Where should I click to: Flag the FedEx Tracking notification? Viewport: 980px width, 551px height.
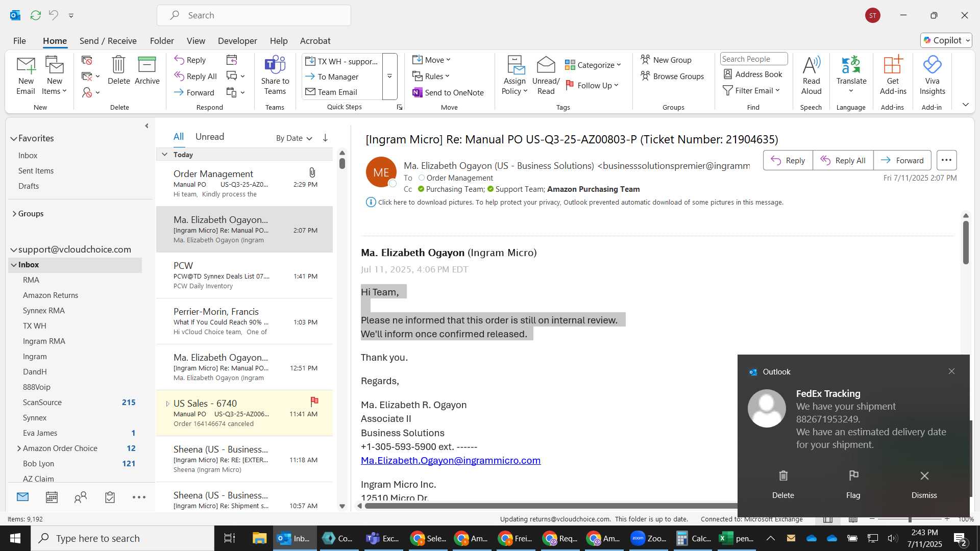[x=853, y=485]
